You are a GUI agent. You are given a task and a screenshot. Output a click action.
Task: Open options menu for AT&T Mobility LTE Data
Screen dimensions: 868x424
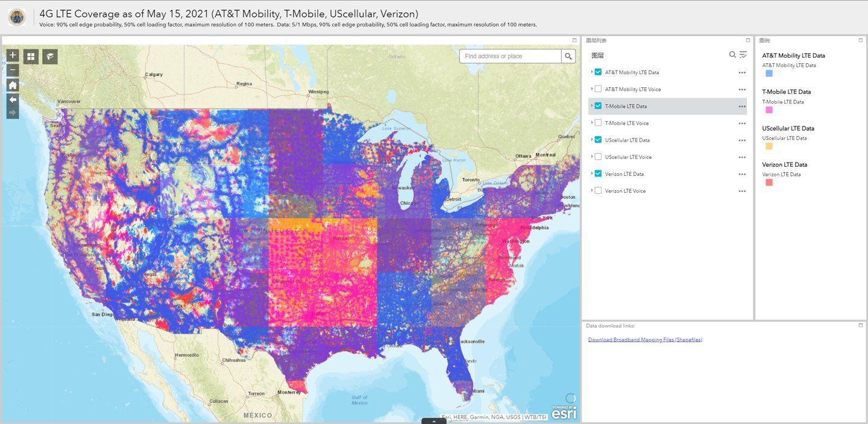point(742,72)
